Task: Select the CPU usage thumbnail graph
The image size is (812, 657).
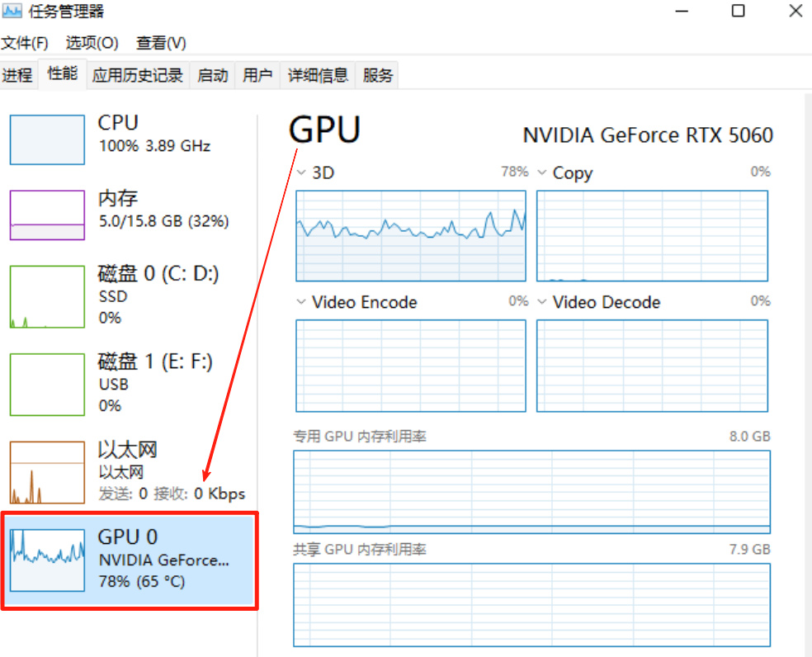Action: click(x=47, y=139)
